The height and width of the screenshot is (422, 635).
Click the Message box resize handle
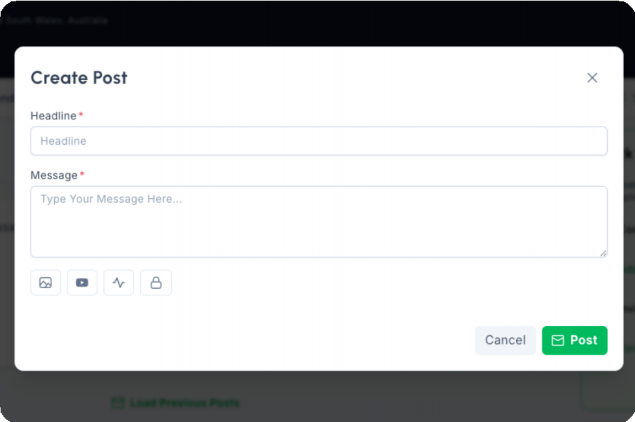coord(602,252)
